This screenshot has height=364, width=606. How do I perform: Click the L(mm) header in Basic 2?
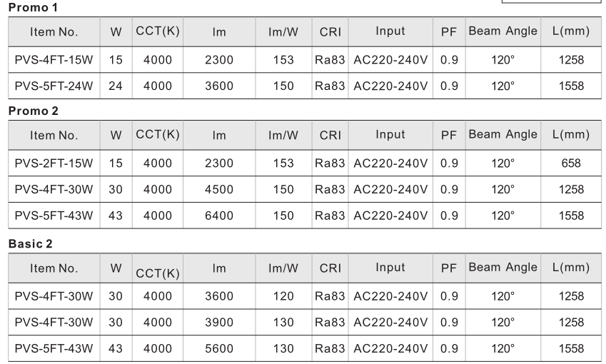click(x=571, y=268)
